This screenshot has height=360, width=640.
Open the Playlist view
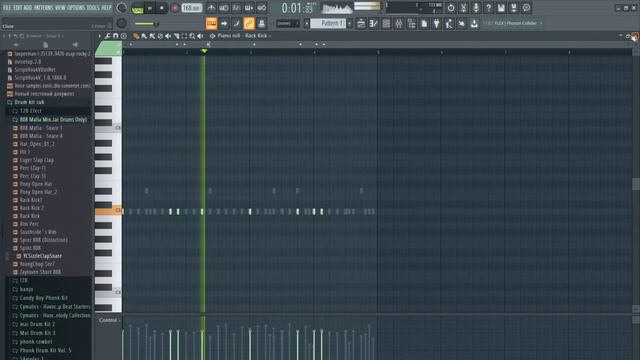pos(361,24)
